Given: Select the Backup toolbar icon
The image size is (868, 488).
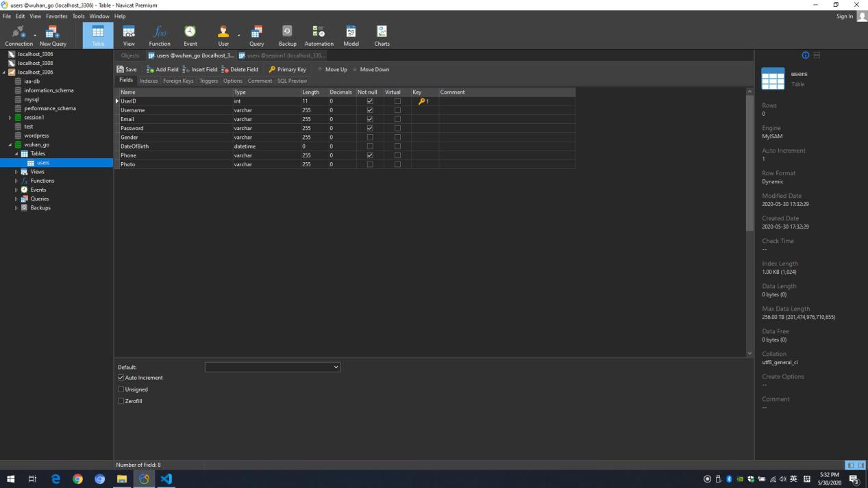Looking at the screenshot, I should tap(287, 34).
